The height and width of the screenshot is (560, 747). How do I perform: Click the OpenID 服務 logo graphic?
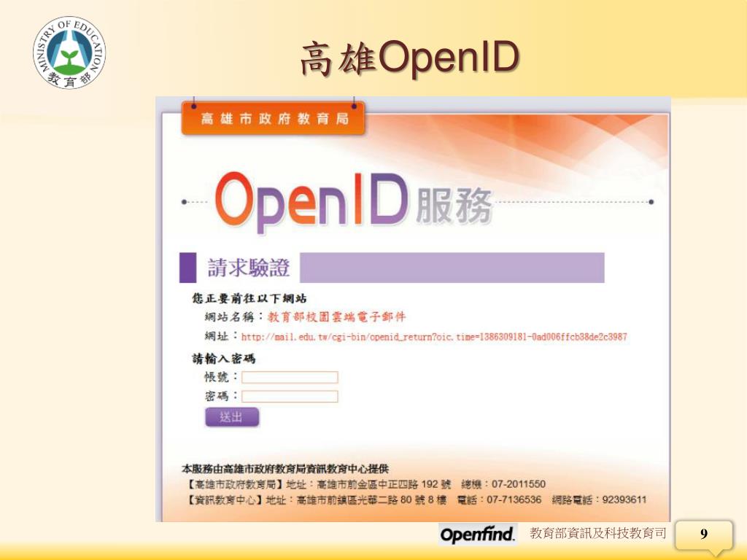(x=354, y=202)
